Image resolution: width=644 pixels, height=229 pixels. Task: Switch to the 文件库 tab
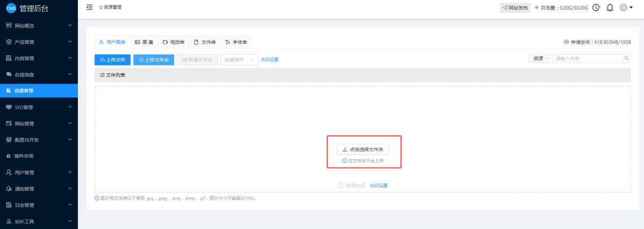[x=205, y=42]
